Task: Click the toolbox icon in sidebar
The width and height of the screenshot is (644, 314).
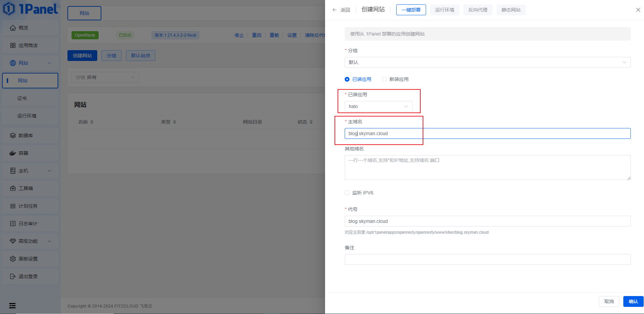Action: tap(13, 188)
